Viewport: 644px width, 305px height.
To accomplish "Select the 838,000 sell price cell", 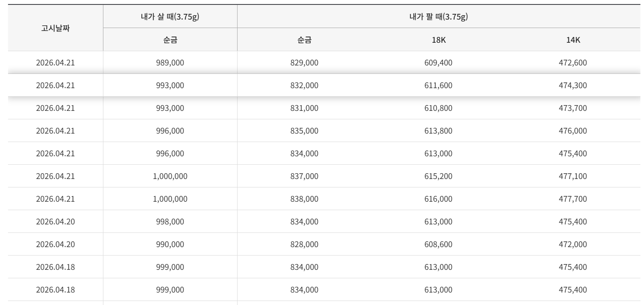I will pyautogui.click(x=304, y=199).
